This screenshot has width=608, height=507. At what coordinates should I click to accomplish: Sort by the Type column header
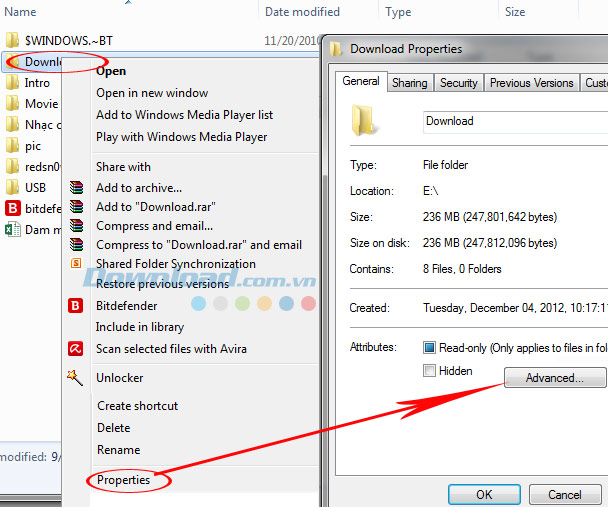pyautogui.click(x=398, y=12)
